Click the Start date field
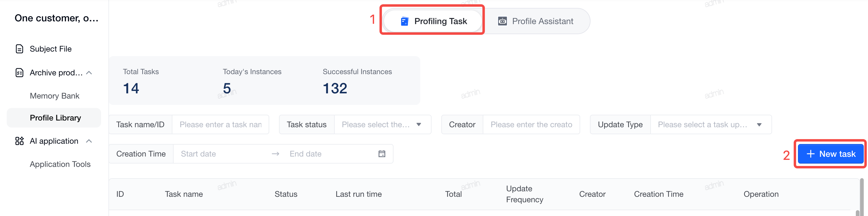The width and height of the screenshot is (868, 216). [222, 154]
